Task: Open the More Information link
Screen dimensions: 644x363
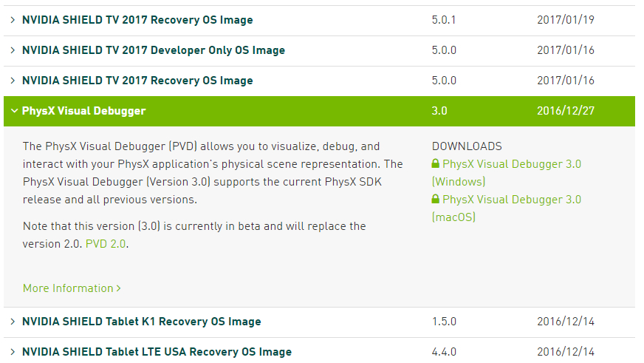Action: (68, 288)
